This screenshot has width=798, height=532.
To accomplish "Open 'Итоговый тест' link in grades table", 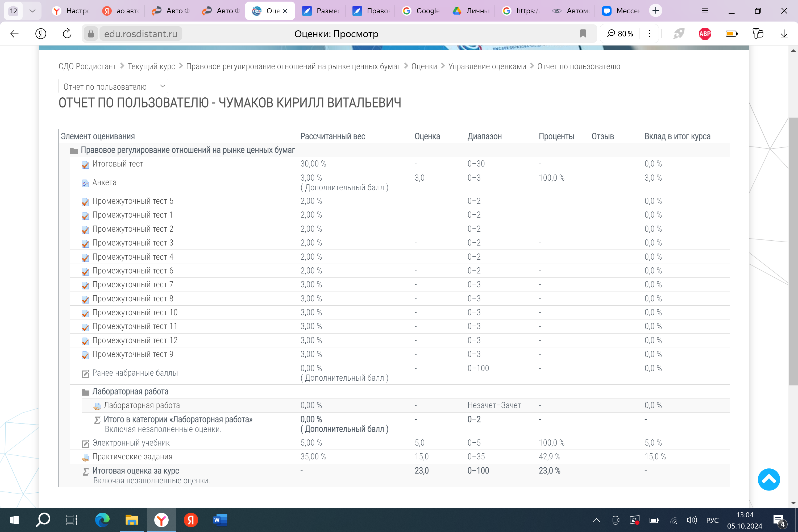I will click(117, 164).
